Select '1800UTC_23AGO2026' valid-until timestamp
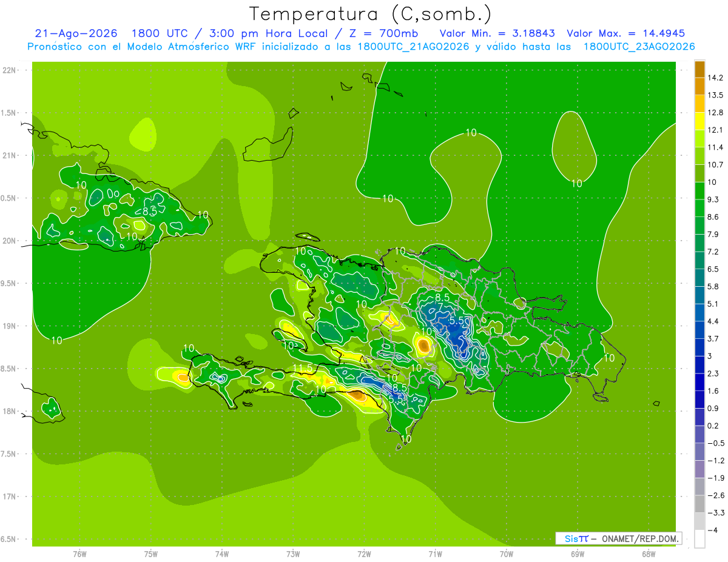Viewport: 728px width, 562px height. coord(639,47)
